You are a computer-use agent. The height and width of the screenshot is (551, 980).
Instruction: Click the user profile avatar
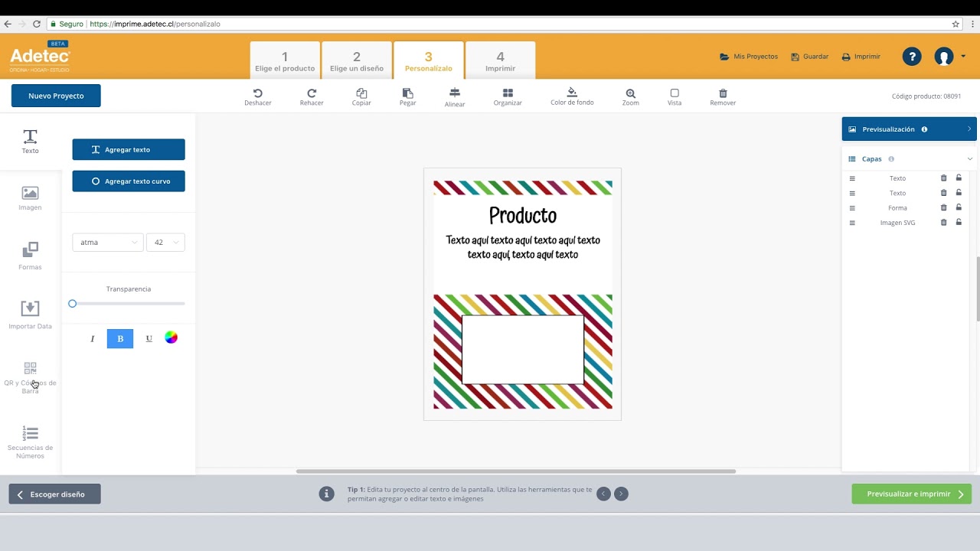[944, 57]
